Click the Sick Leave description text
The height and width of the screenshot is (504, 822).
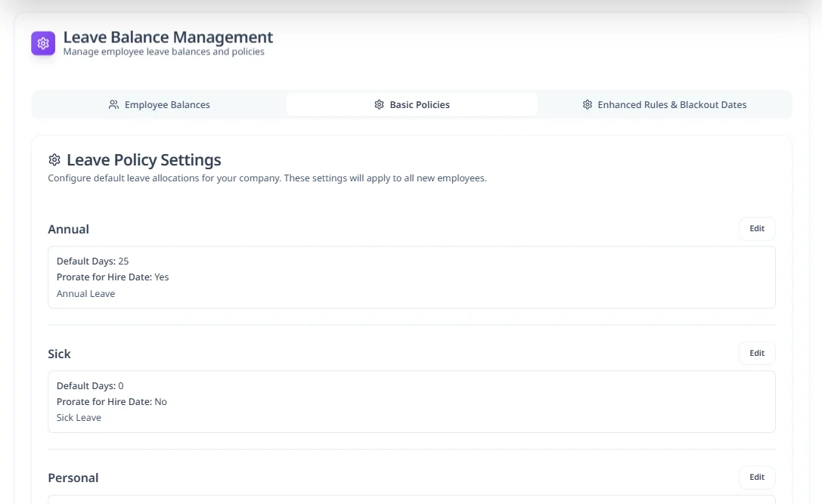pos(79,418)
